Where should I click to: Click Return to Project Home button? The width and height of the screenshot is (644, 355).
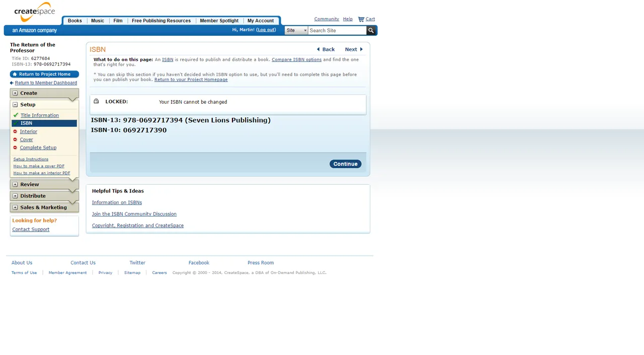(44, 74)
